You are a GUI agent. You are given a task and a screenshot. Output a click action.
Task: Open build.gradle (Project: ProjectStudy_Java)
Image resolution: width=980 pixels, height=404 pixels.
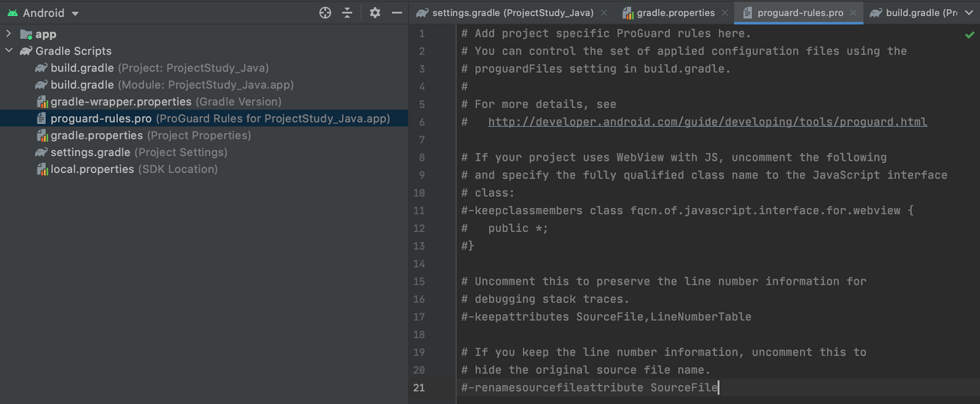coord(159,68)
